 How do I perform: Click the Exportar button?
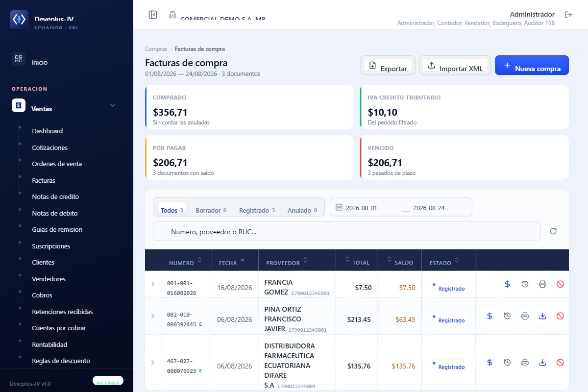(x=388, y=65)
